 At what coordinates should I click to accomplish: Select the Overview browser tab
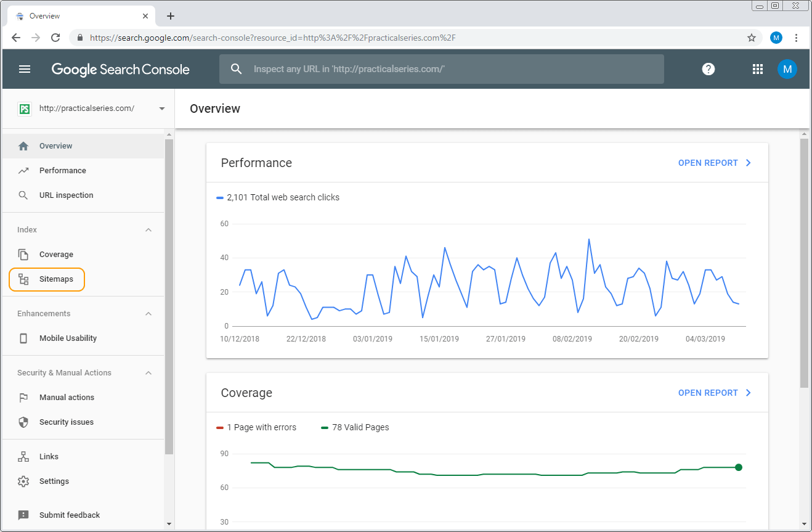(x=82, y=16)
